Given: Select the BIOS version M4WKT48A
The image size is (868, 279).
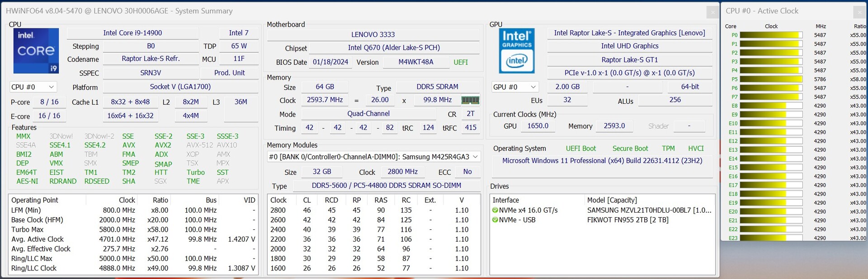Looking at the screenshot, I should 416,62.
